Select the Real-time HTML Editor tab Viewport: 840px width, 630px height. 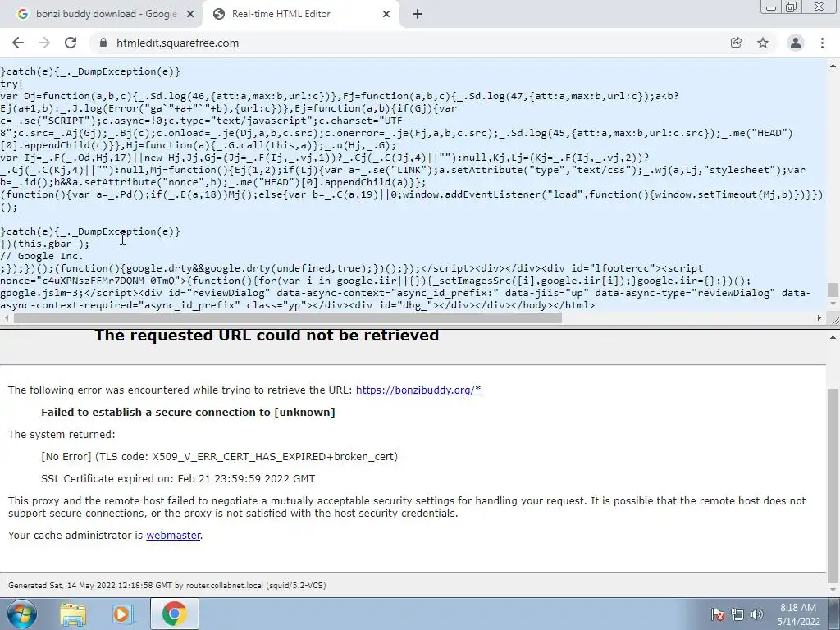click(300, 15)
